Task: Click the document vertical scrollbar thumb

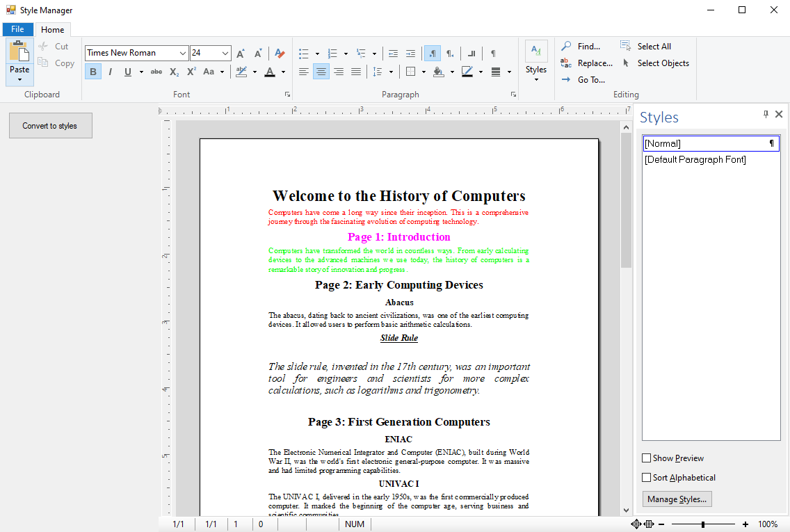Action: pos(627,201)
